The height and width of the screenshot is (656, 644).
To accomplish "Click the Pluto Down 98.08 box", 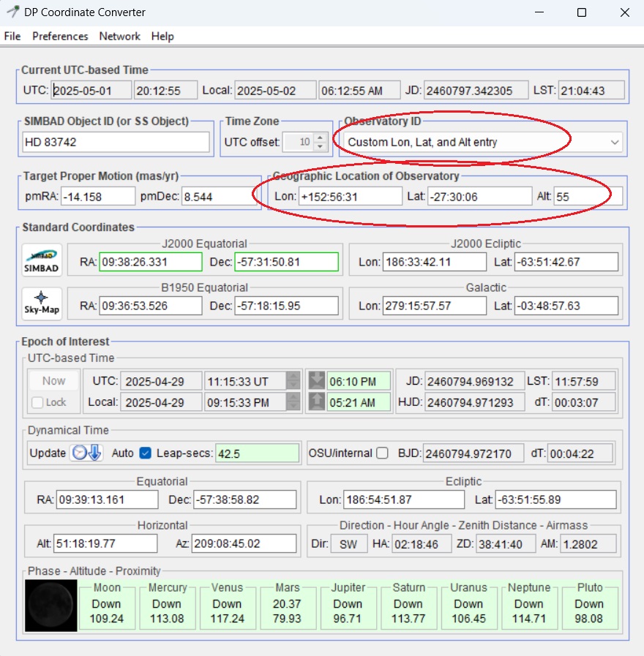I will pos(589,608).
